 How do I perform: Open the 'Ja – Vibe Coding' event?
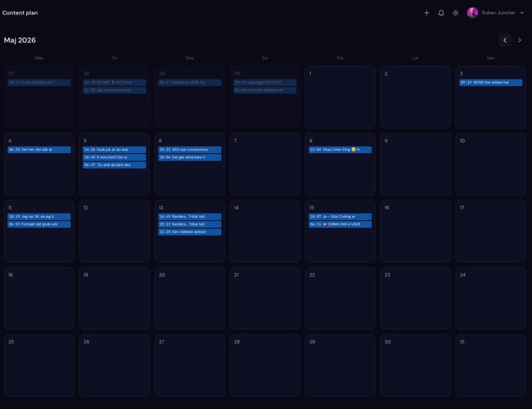coord(340,217)
